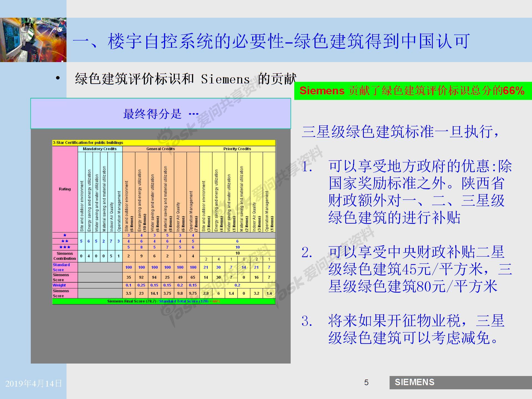
Task: Click the slide title about 楼宇自控系统的必要性
Action: tap(271, 41)
